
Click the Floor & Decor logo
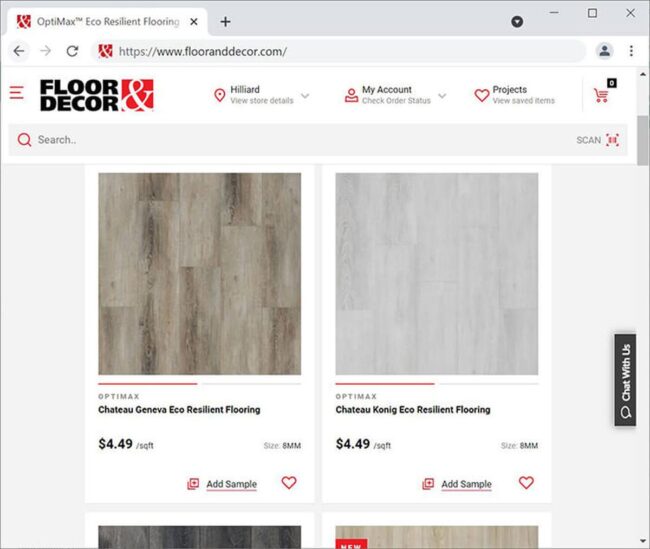pyautogui.click(x=97, y=95)
